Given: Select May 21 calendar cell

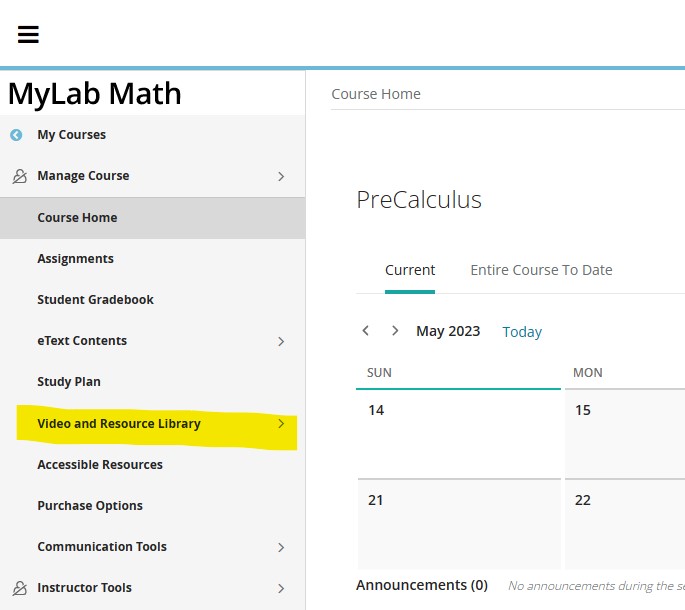Looking at the screenshot, I should tap(458, 524).
